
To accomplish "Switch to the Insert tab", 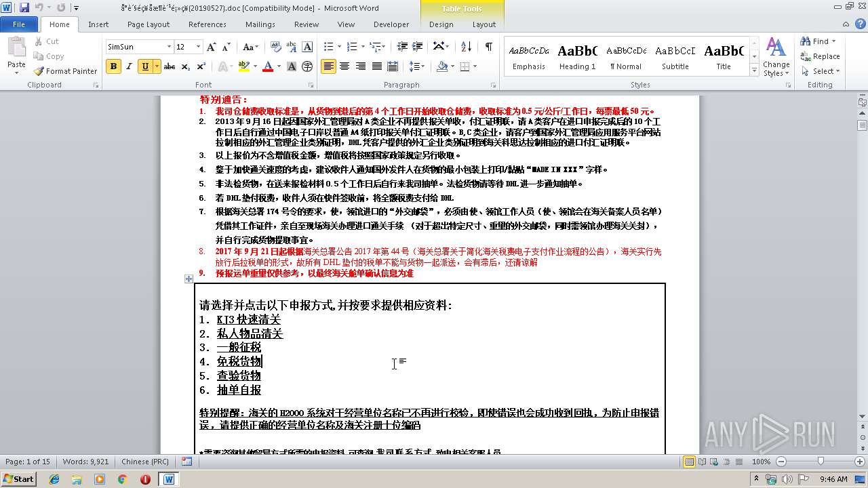I will point(98,24).
